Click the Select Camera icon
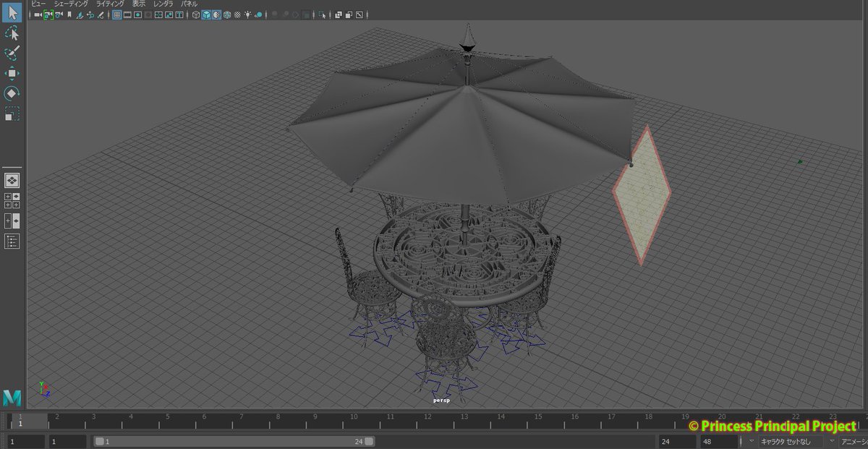This screenshot has width=868, height=449. (38, 14)
